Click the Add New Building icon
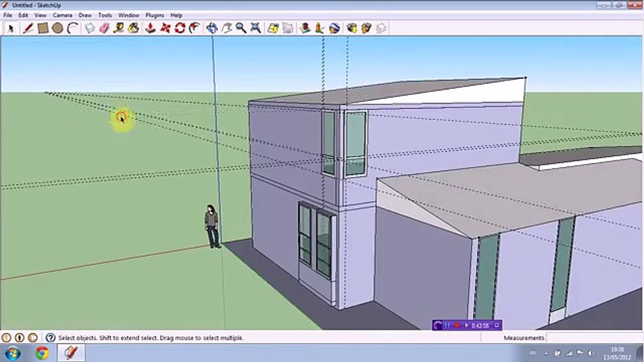 pos(305,28)
